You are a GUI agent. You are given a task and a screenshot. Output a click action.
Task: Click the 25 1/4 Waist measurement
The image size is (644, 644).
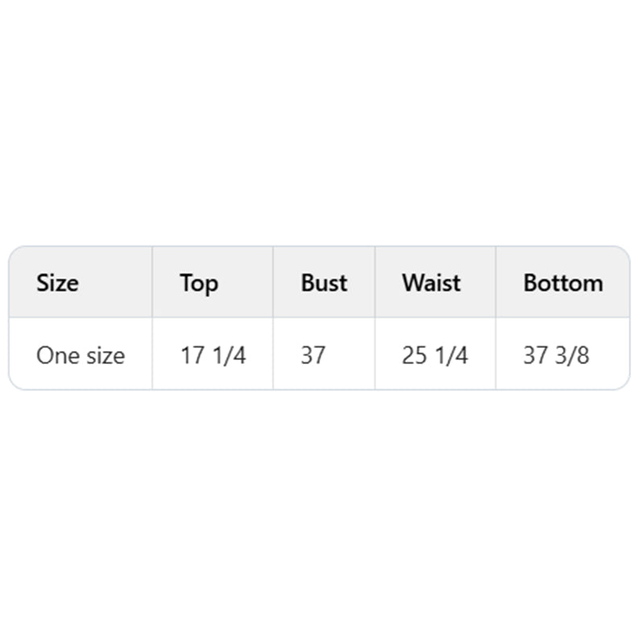(435, 355)
